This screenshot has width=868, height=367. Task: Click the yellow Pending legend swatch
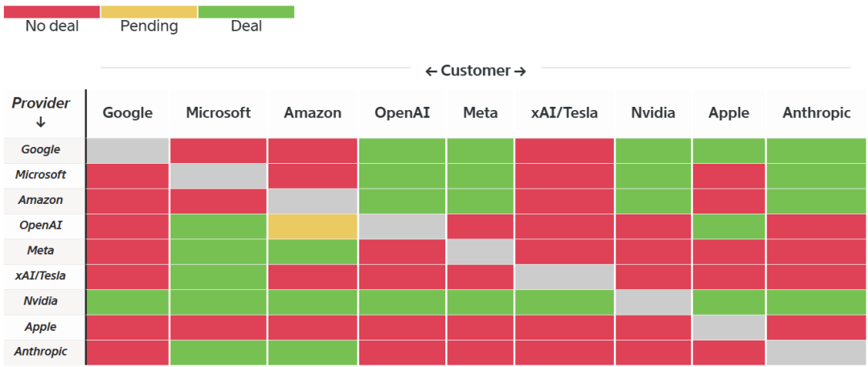(149, 12)
